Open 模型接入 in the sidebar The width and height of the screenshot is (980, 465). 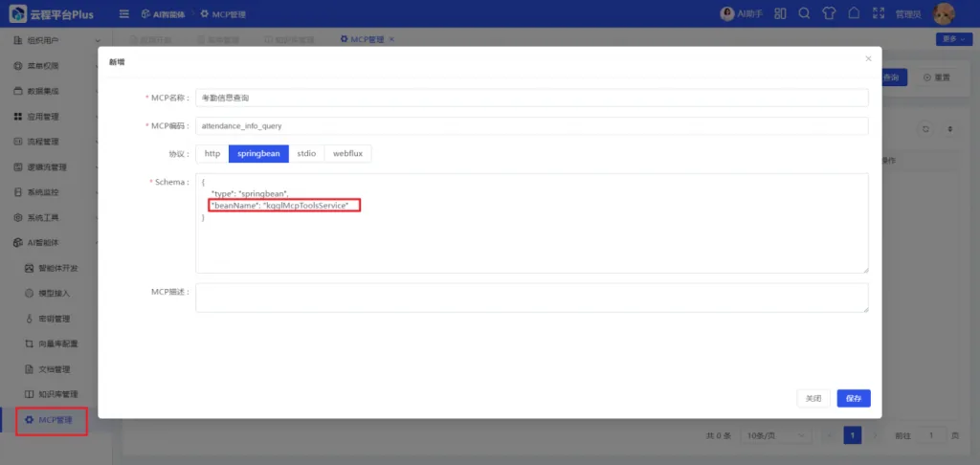coord(56,293)
